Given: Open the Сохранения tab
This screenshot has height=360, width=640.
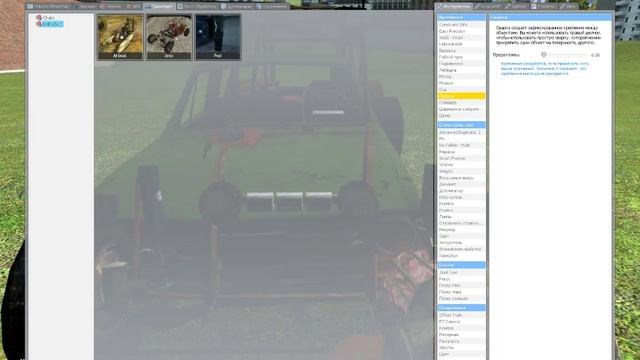Looking at the screenshot, I should click(x=272, y=7).
